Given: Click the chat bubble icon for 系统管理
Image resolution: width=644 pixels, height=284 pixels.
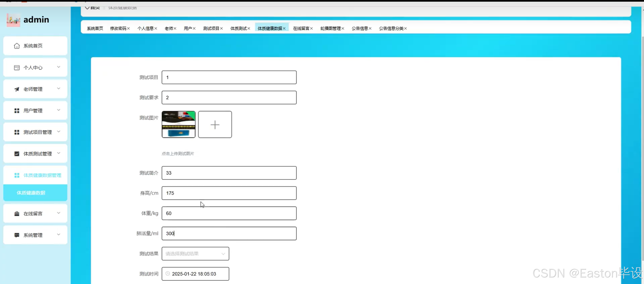Looking at the screenshot, I should click(17, 235).
